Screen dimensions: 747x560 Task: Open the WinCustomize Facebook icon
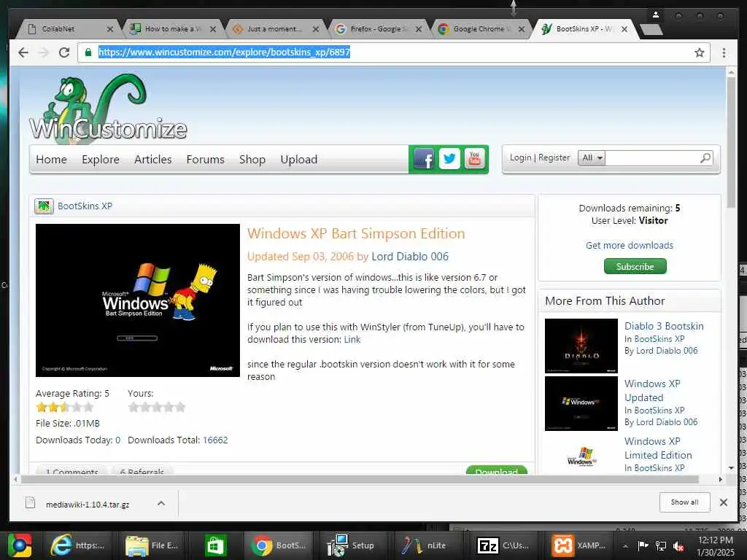coord(424,158)
